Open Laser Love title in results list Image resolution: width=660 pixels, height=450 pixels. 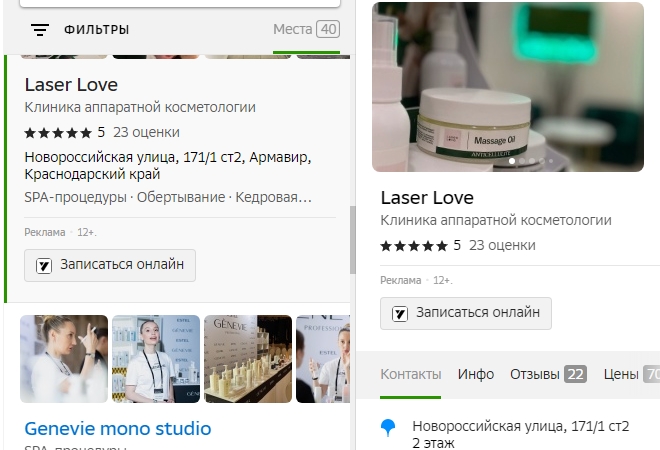[71, 85]
